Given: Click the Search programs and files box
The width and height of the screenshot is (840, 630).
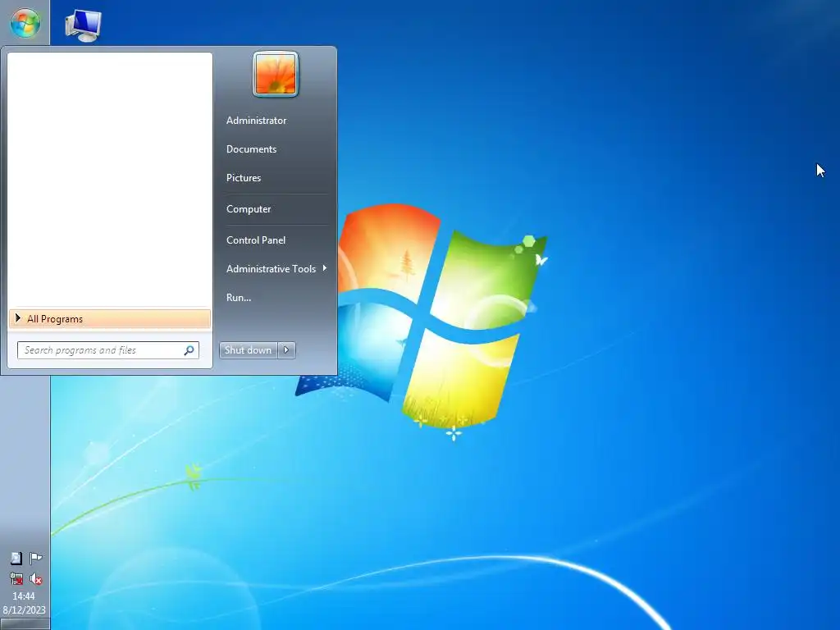Looking at the screenshot, I should coord(108,350).
